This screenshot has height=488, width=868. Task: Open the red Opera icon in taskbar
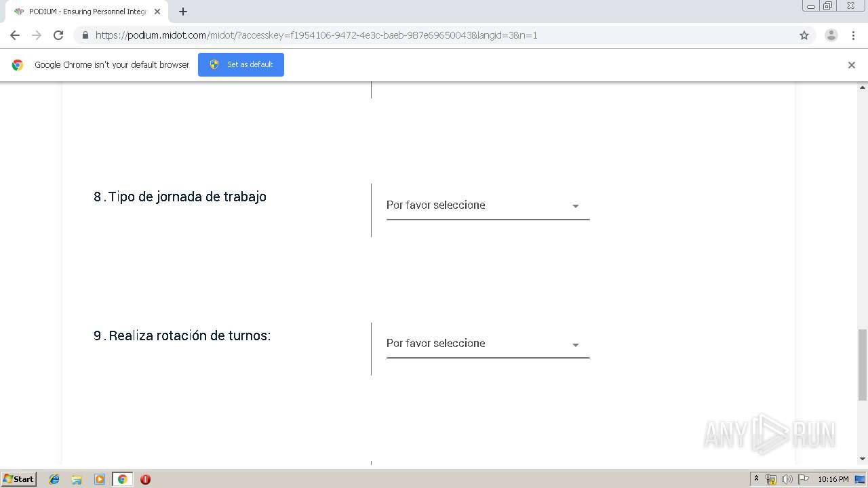(x=145, y=479)
